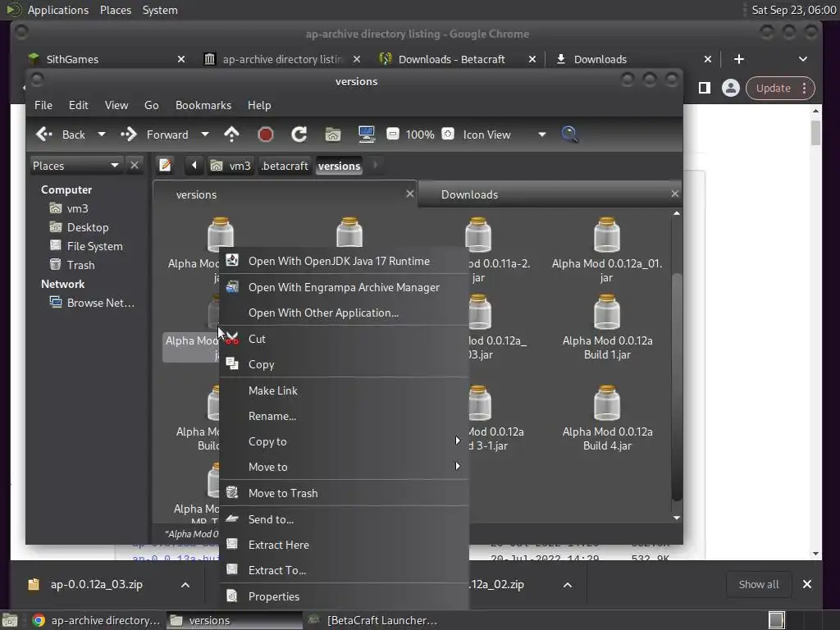Open the file search magnifier

coord(569,134)
